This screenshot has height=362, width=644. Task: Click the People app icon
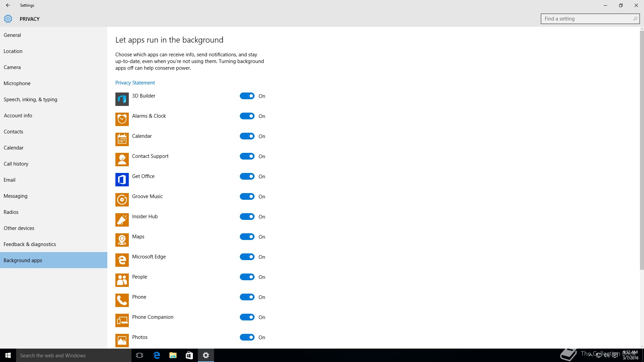click(122, 280)
